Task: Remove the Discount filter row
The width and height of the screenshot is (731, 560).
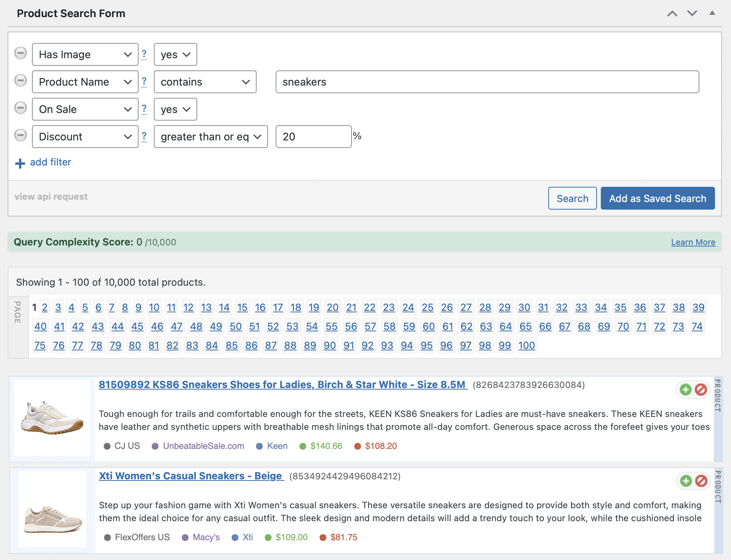Action: (x=21, y=135)
